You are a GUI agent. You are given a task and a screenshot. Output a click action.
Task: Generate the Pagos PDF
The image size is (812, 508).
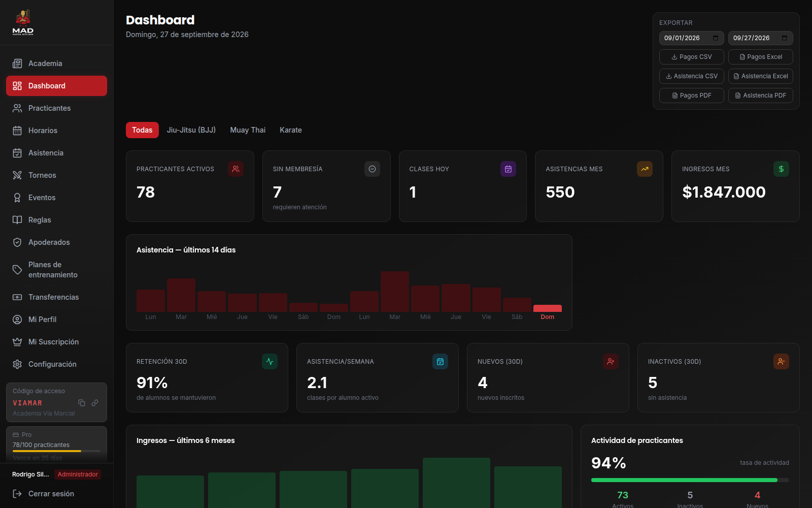click(692, 96)
